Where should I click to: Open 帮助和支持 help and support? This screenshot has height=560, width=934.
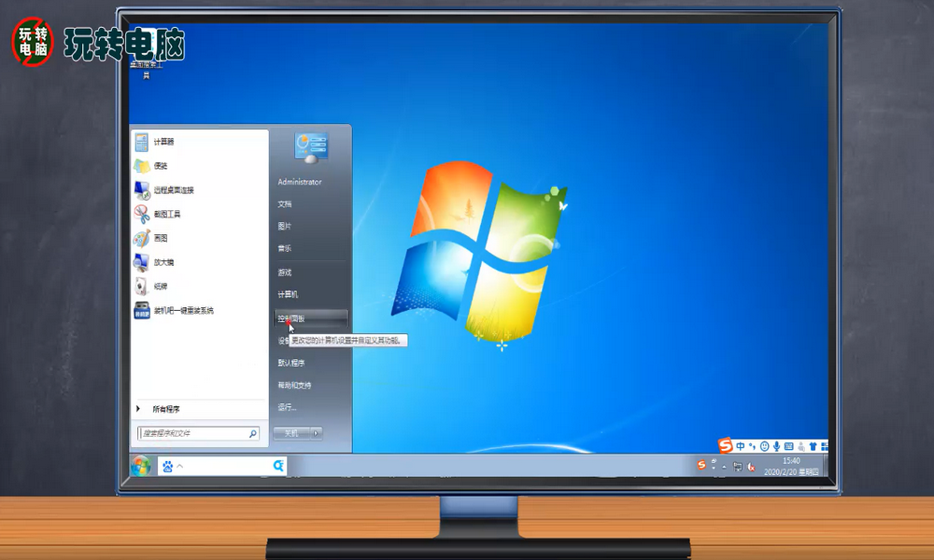294,385
